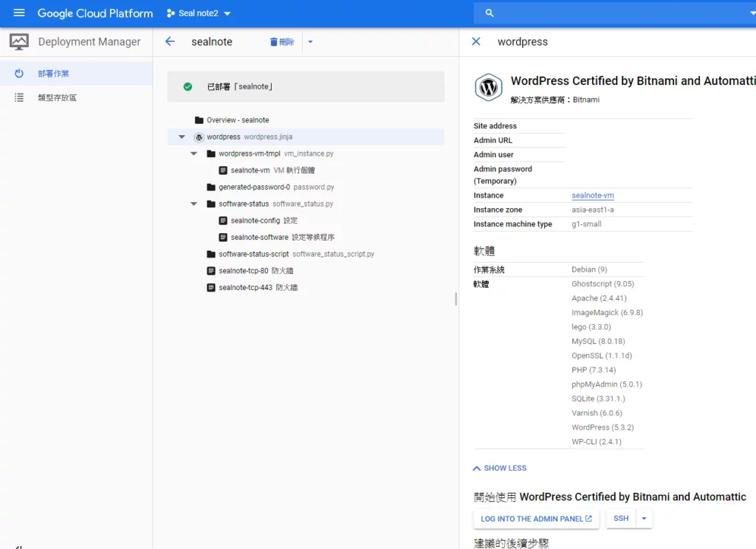
Task: Select the Overview - sealnote row
Action: [x=306, y=120]
